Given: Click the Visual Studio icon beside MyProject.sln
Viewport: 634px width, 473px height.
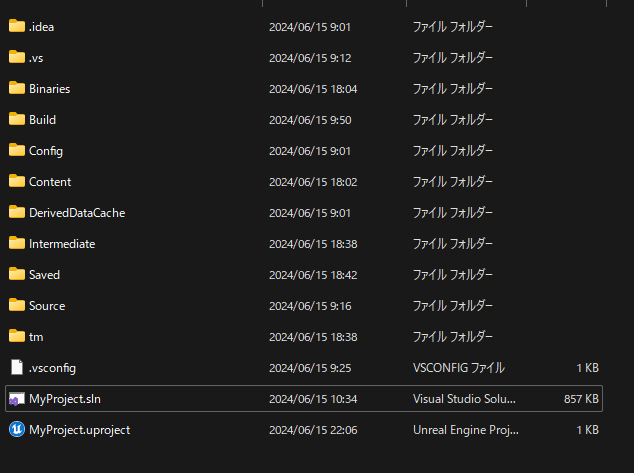Looking at the screenshot, I should [x=16, y=398].
